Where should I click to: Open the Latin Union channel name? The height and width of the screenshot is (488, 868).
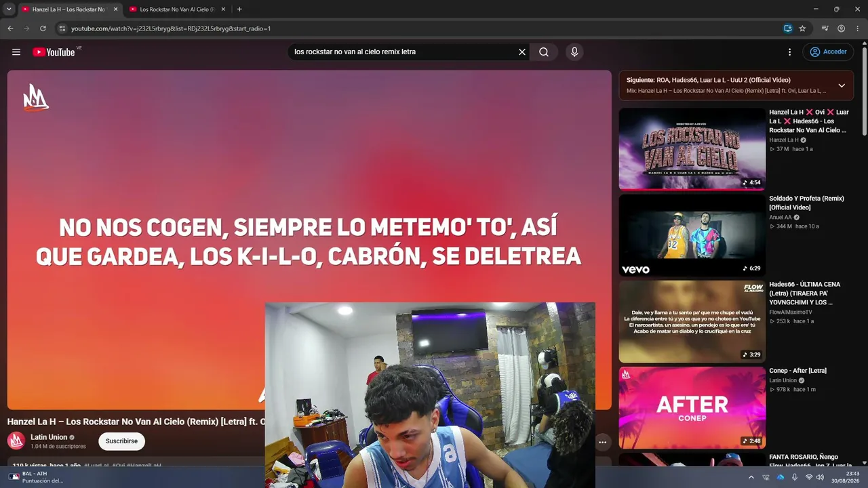tap(49, 437)
